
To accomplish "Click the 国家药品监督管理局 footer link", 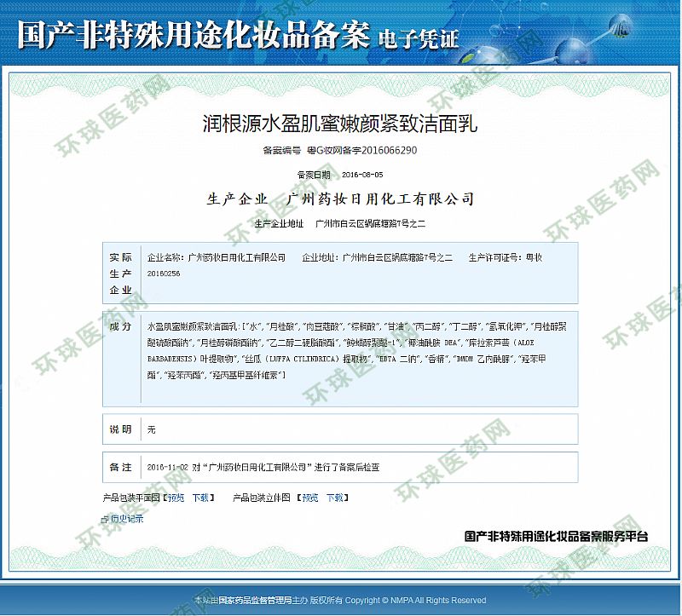I will coord(256,601).
